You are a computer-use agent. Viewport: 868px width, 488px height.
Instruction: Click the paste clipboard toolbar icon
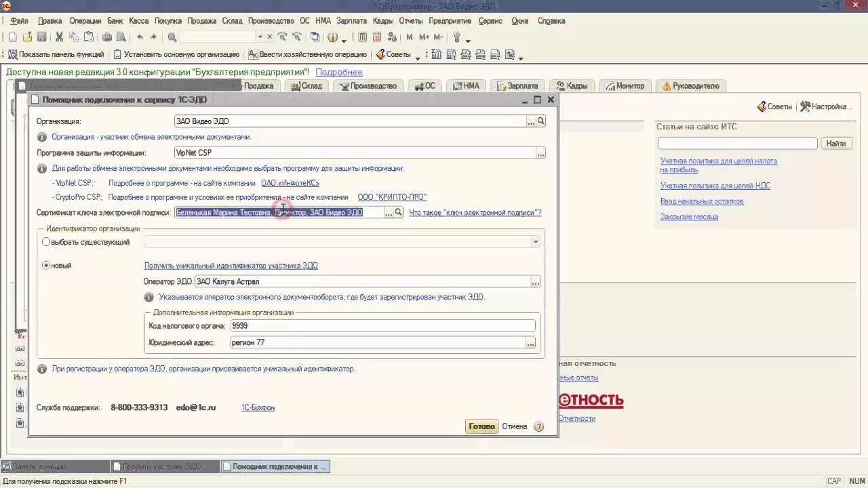88,37
